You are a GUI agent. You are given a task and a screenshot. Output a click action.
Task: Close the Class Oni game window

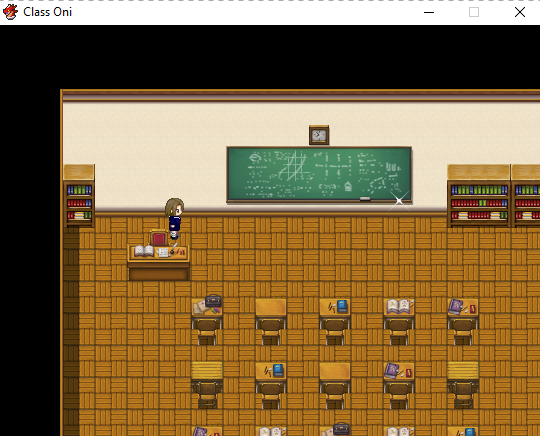coord(520,12)
